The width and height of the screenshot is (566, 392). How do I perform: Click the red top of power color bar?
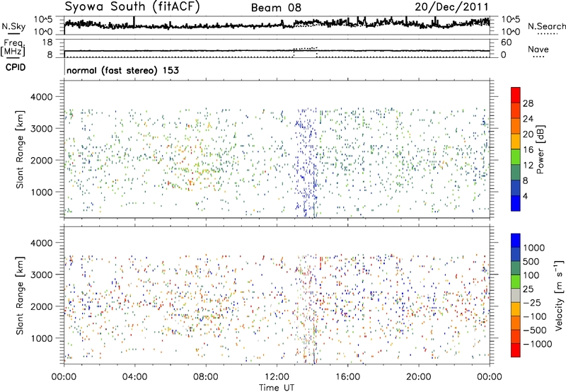(x=516, y=95)
